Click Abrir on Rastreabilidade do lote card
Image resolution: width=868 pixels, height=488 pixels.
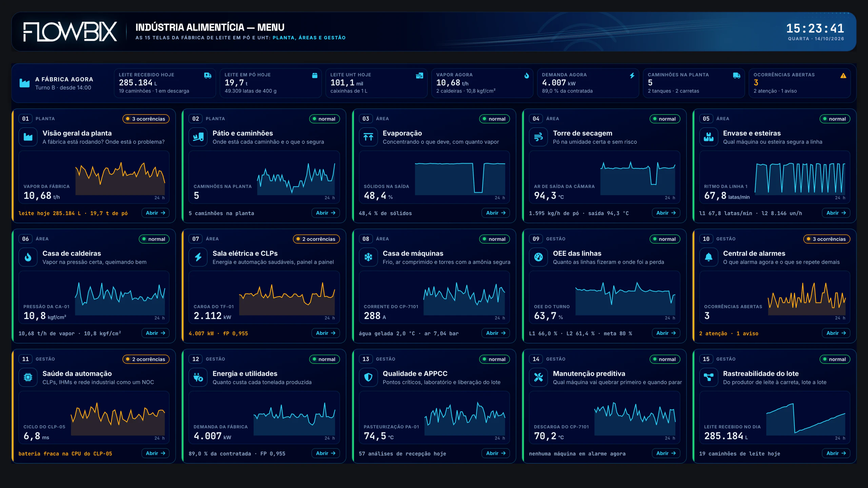tap(836, 453)
